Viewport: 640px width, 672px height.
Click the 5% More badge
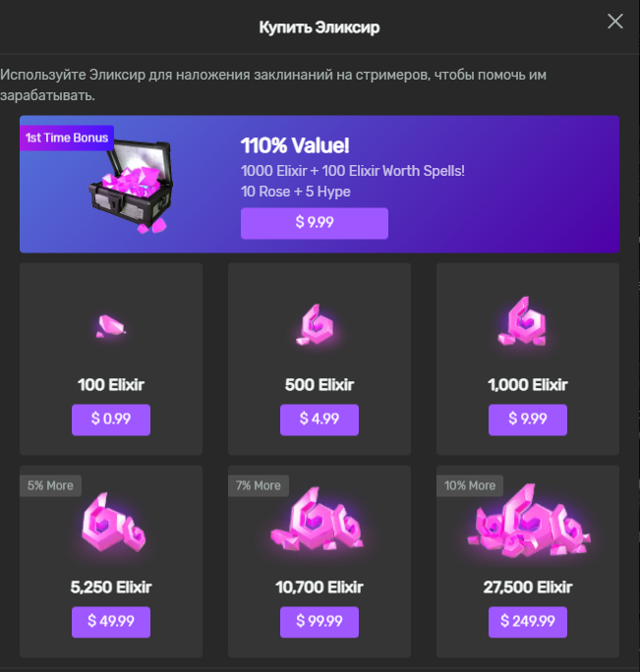pyautogui.click(x=50, y=485)
